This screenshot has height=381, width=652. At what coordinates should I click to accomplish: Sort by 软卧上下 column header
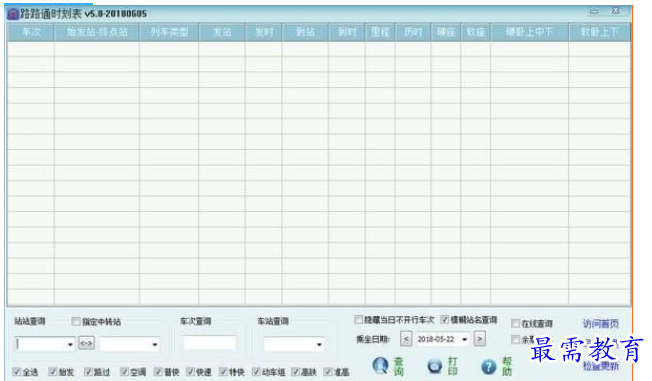click(599, 32)
